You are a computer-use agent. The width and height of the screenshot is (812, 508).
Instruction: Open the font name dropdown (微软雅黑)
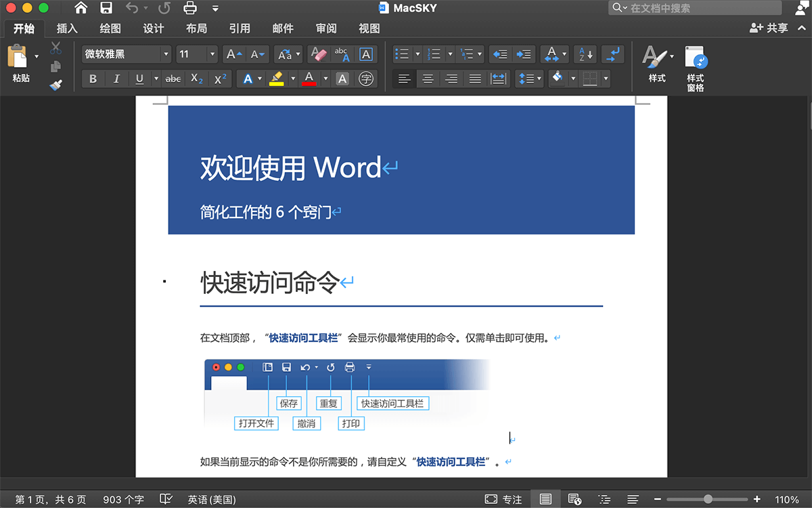click(166, 54)
